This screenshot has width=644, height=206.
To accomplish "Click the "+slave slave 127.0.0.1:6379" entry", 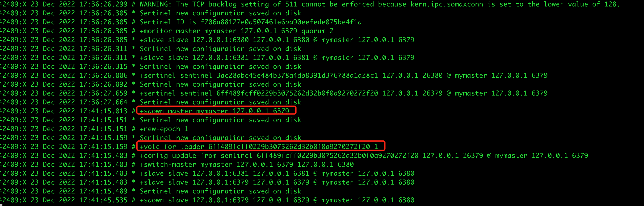I will (x=277, y=182).
